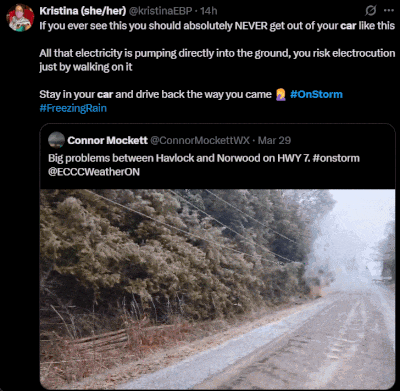
Task: Open the @ECCCWeatherON mention
Action: (94, 172)
